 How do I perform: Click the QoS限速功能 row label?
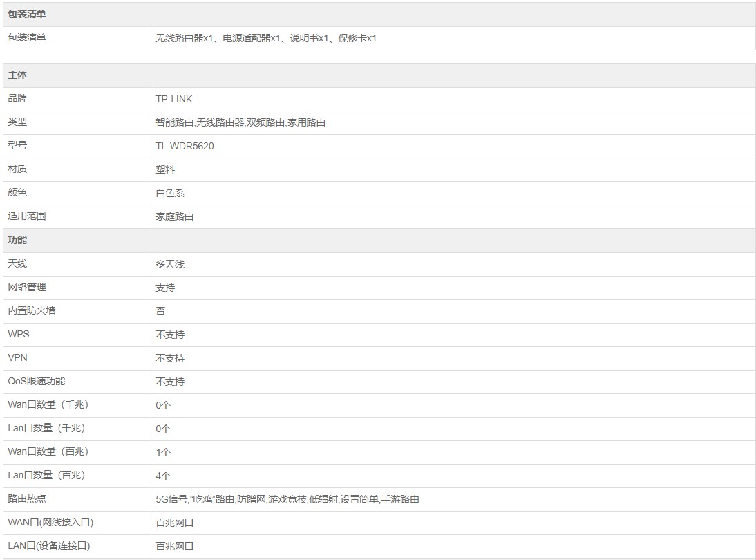(37, 381)
